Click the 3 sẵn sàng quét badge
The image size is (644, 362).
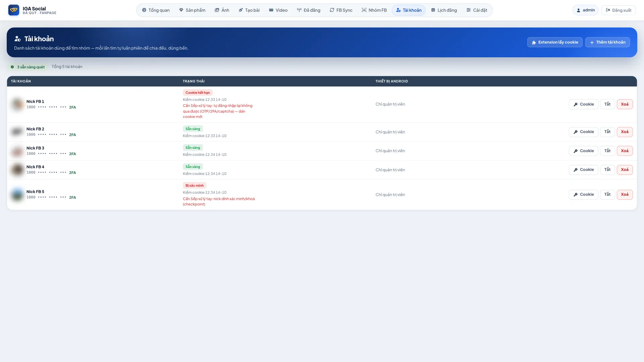(x=28, y=67)
